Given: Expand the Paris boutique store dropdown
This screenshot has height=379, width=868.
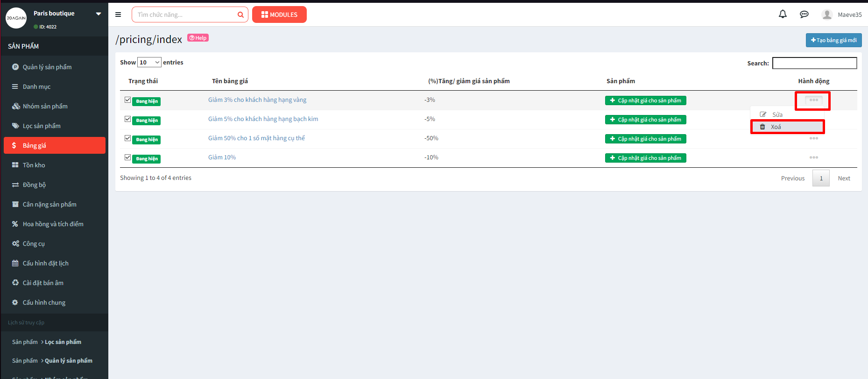Looking at the screenshot, I should pyautogui.click(x=98, y=14).
